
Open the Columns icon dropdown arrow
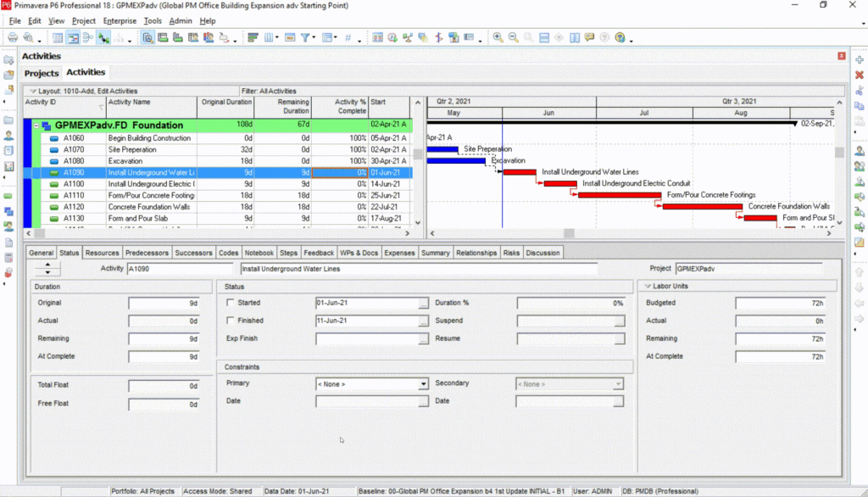[277, 38]
